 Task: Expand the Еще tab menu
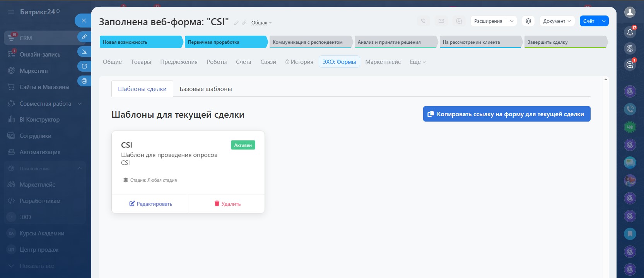(x=417, y=62)
